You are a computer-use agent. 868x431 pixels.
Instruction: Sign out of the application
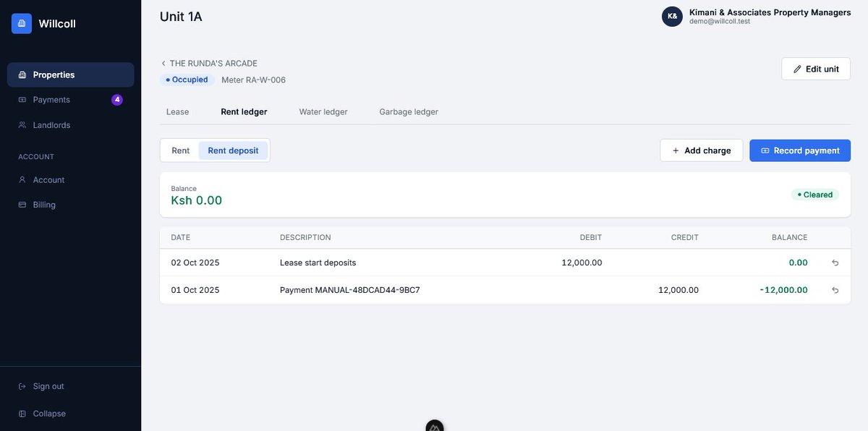(x=71, y=386)
